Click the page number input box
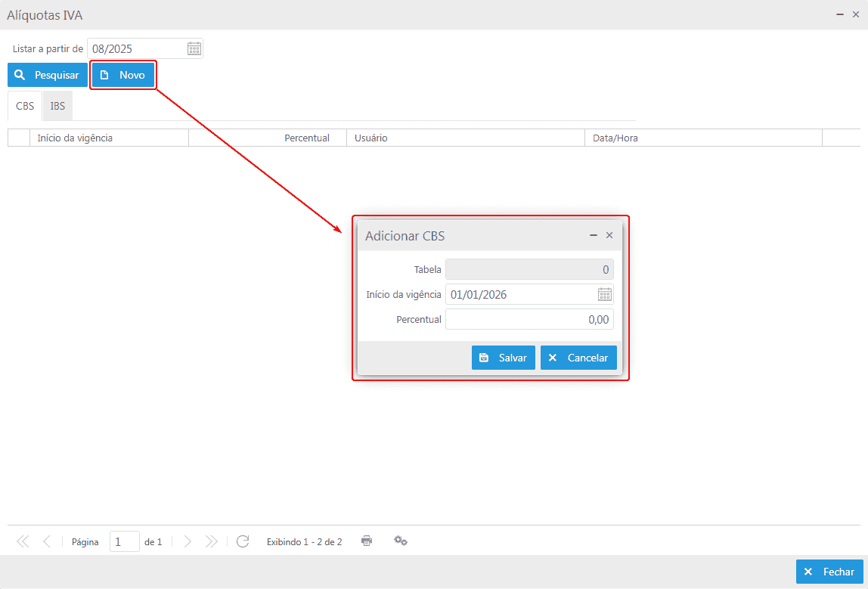This screenshot has height=589, width=868. pos(124,541)
